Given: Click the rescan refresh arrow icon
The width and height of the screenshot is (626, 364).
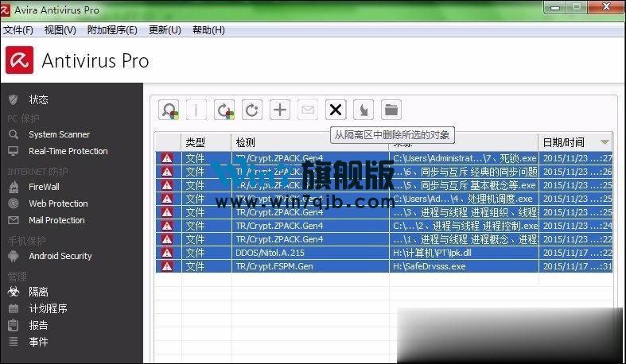Looking at the screenshot, I should coord(252,110).
